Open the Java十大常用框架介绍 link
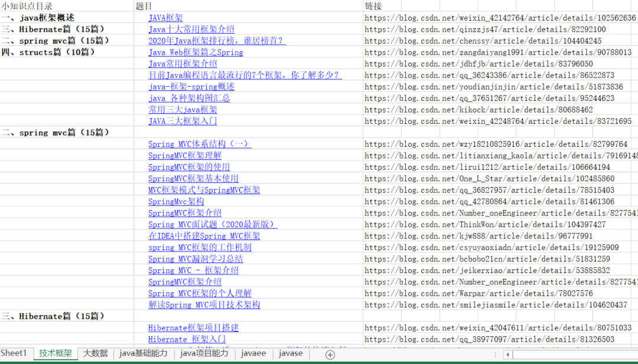638x364 pixels. pos(191,29)
